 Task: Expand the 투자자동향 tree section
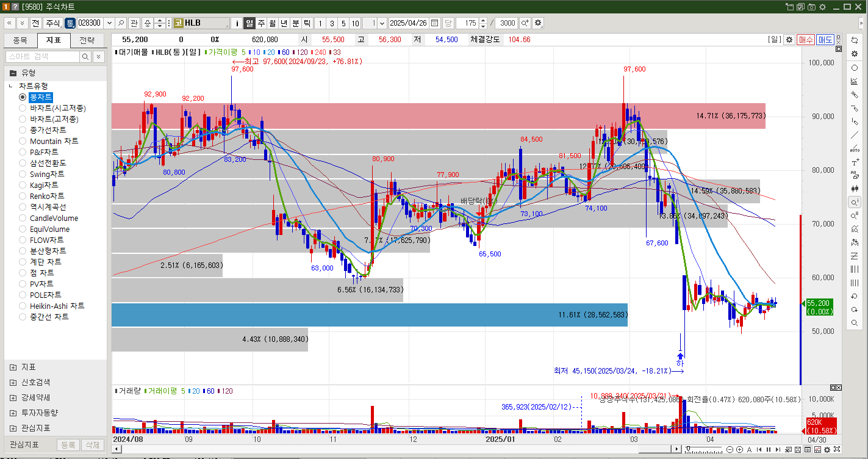tap(13, 413)
